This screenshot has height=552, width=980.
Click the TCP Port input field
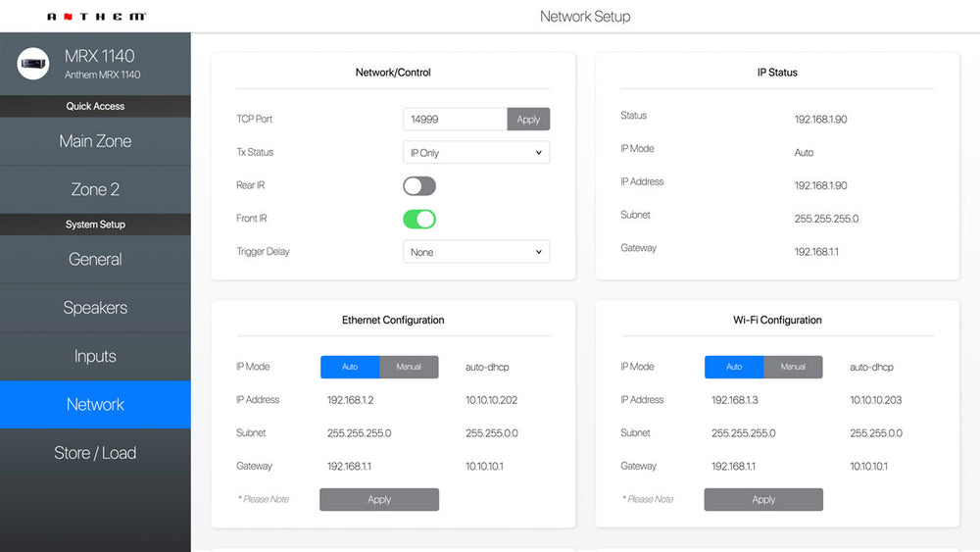pyautogui.click(x=455, y=120)
